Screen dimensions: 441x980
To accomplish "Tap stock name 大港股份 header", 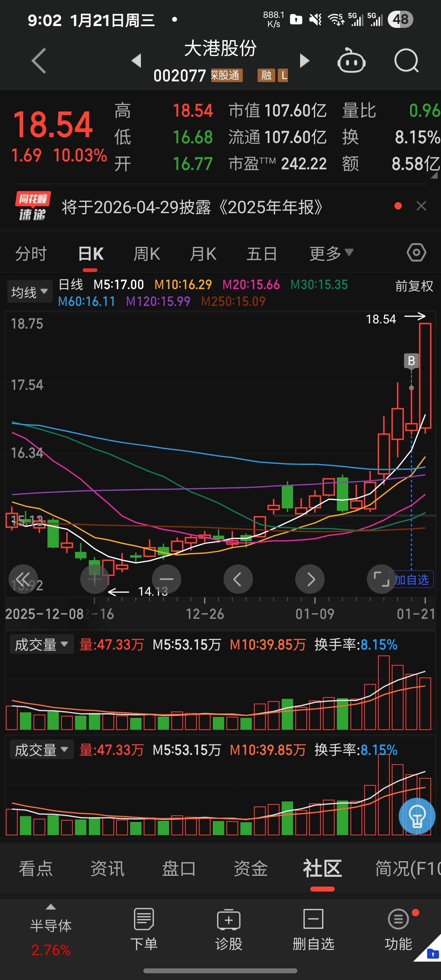I will 221,49.
